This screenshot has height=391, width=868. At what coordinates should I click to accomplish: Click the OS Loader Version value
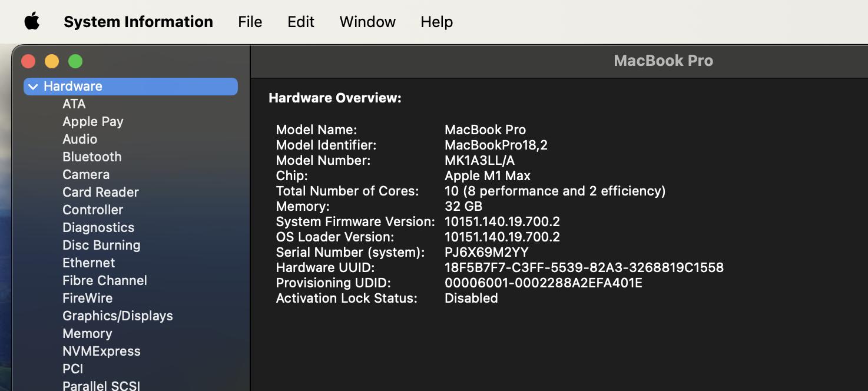(502, 237)
